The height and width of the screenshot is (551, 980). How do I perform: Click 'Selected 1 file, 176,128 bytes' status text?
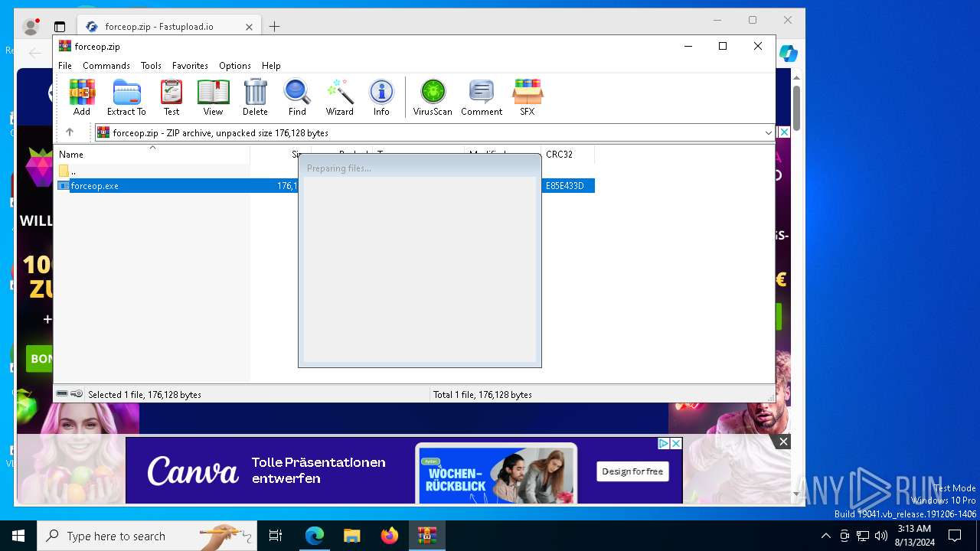145,395
